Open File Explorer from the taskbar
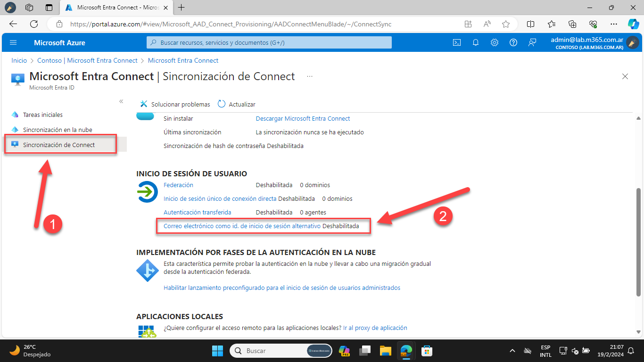Image resolution: width=644 pixels, height=362 pixels. coord(386,351)
